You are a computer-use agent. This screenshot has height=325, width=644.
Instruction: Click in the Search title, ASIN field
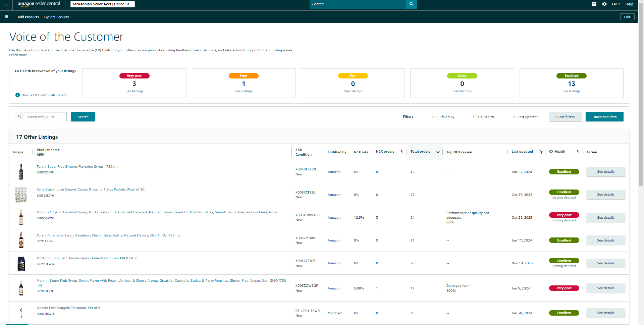45,117
